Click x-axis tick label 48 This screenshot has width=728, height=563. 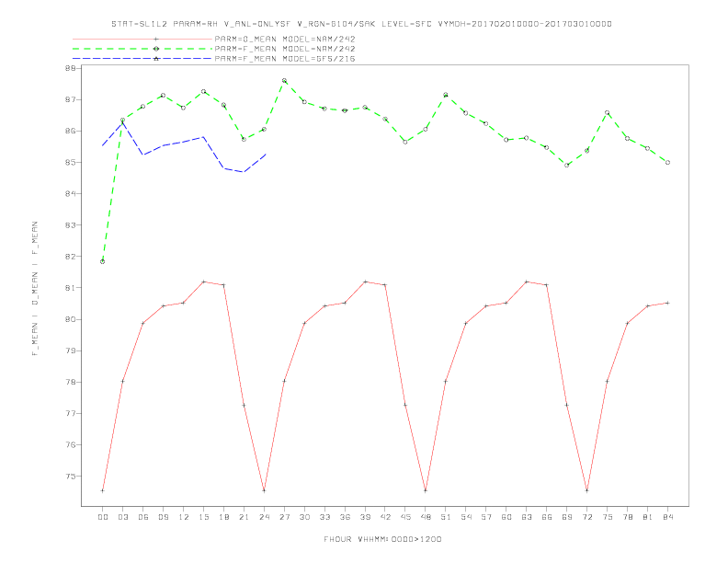coord(426,517)
